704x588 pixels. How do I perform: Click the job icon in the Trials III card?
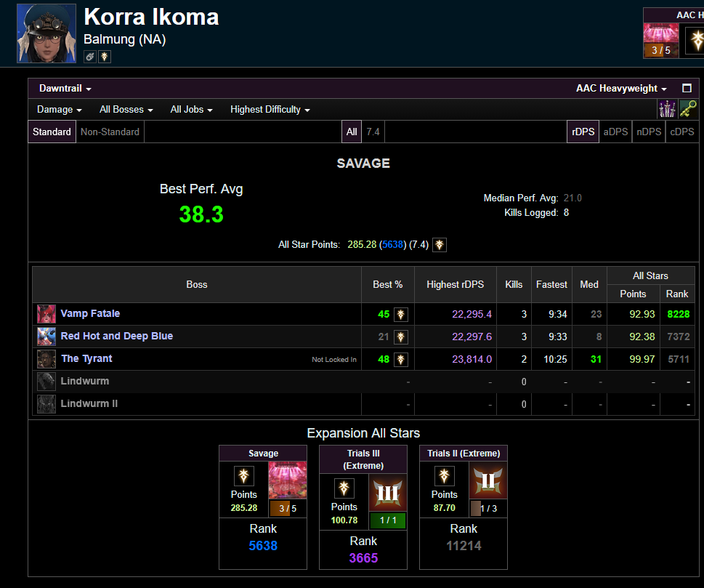point(344,488)
